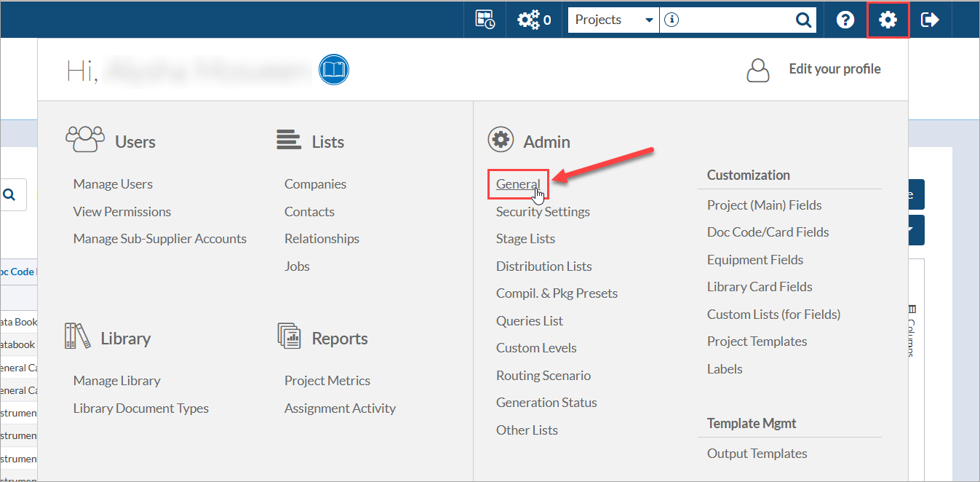Click the Admin gear icon

[x=501, y=140]
